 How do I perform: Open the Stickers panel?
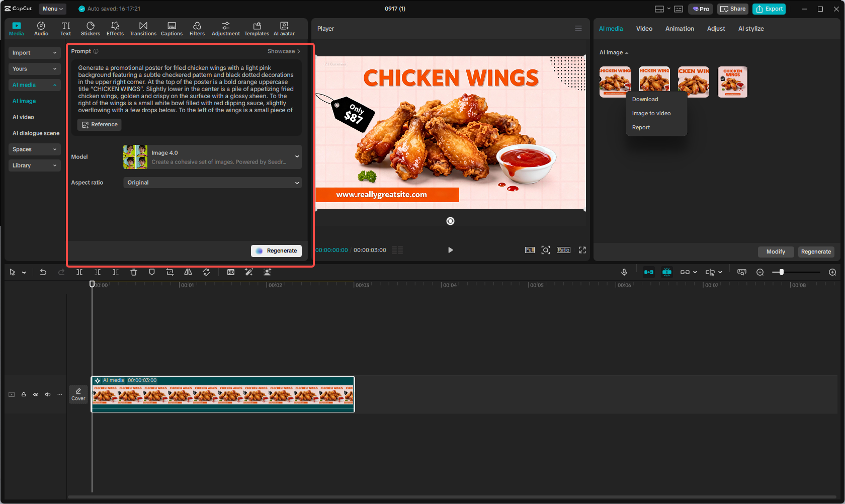tap(91, 29)
